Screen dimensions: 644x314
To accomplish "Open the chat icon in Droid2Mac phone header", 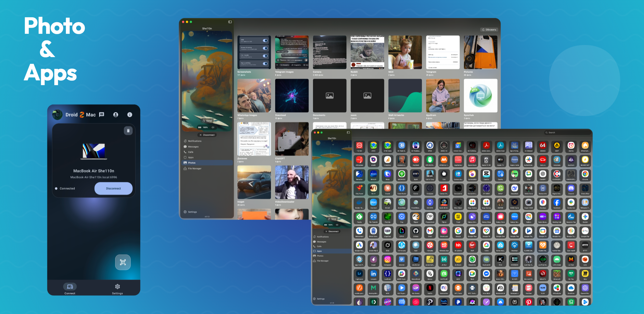I will pyautogui.click(x=102, y=115).
